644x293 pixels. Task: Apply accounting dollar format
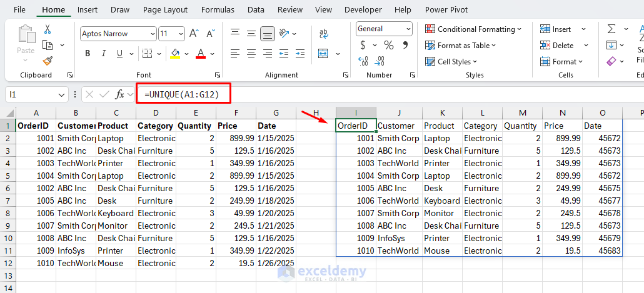(x=363, y=45)
